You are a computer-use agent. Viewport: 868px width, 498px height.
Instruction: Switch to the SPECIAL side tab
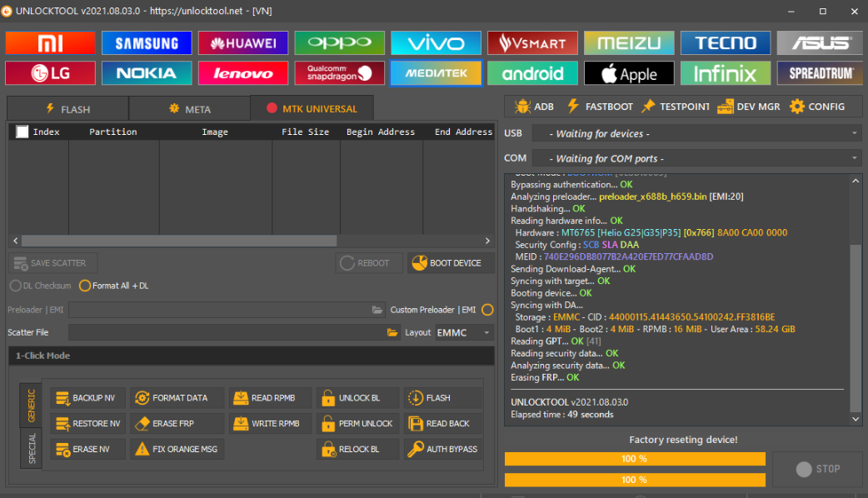click(31, 448)
